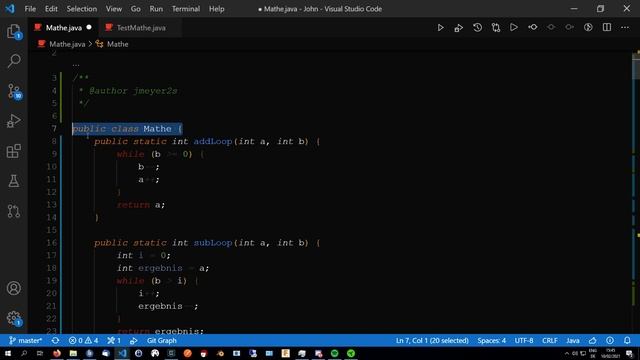The width and height of the screenshot is (640, 360).
Task: Open file history clock icon
Action: 477,28
